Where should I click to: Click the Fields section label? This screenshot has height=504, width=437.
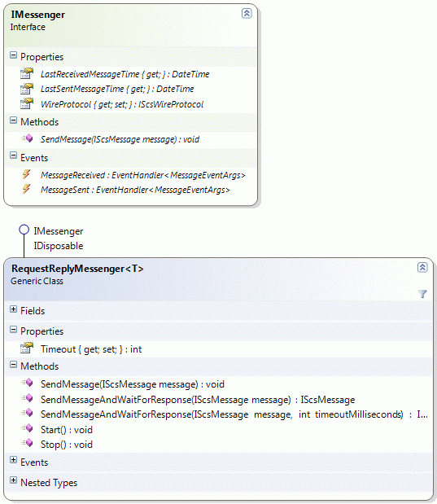(33, 311)
